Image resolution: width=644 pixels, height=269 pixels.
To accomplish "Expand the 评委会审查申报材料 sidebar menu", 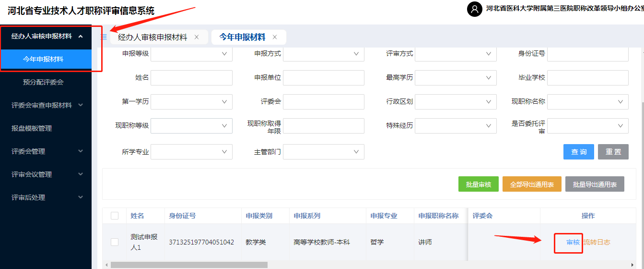I will click(x=81, y=105).
